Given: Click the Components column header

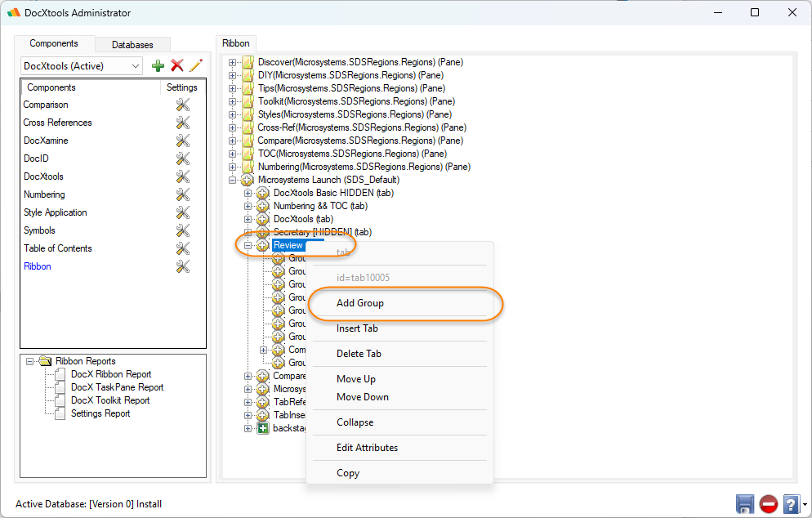Looking at the screenshot, I should [51, 87].
